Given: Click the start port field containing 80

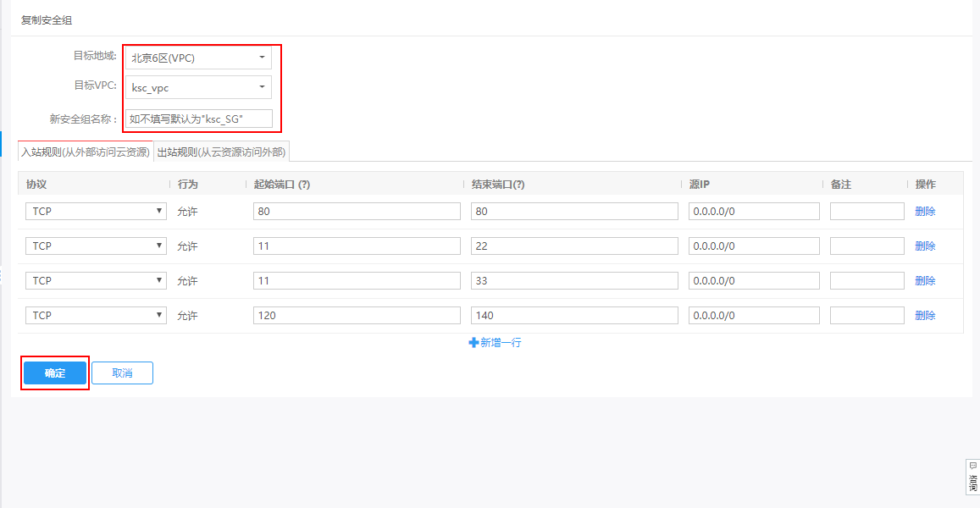Looking at the screenshot, I should coord(357,211).
